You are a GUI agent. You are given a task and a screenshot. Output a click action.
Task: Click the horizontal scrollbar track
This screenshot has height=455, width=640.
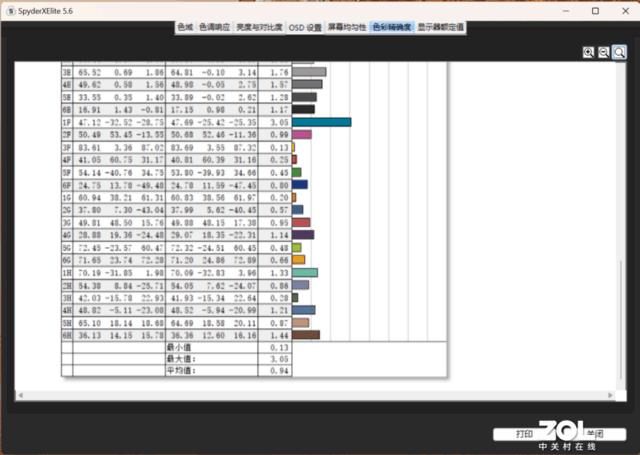click(315, 395)
